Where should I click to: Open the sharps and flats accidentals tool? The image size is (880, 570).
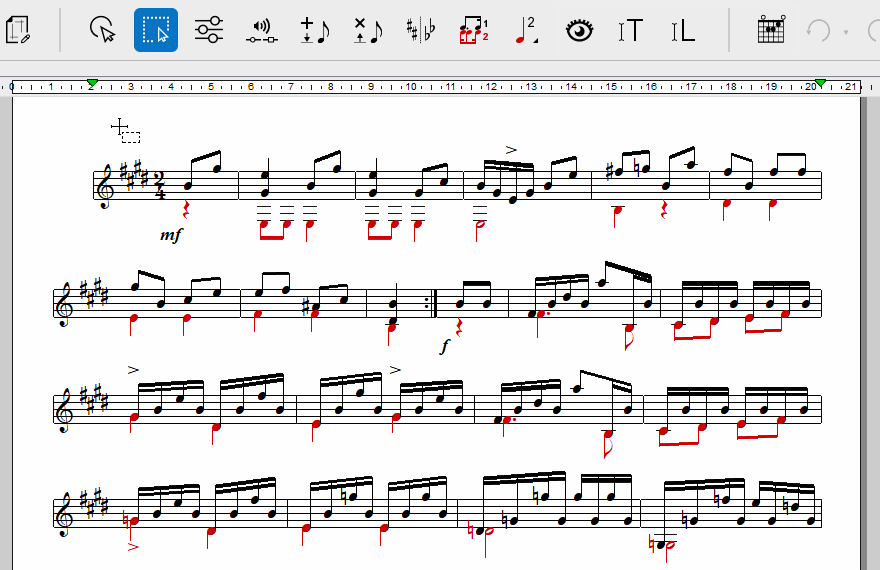421,31
